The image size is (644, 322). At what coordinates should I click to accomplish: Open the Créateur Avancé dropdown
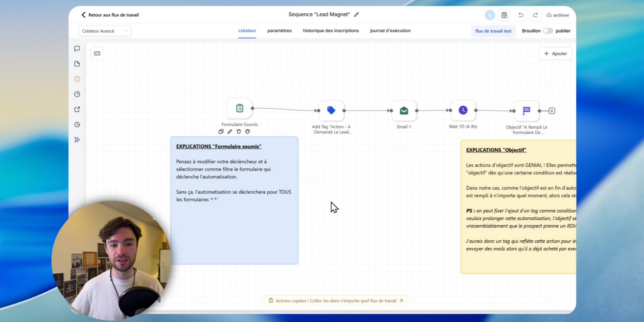click(x=105, y=31)
